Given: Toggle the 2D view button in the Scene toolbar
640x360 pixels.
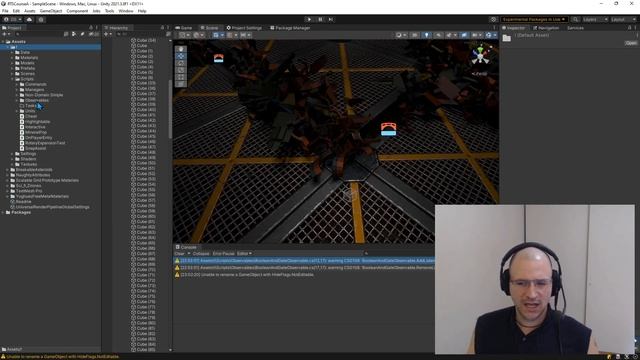Looking at the screenshot, I should click(415, 35).
